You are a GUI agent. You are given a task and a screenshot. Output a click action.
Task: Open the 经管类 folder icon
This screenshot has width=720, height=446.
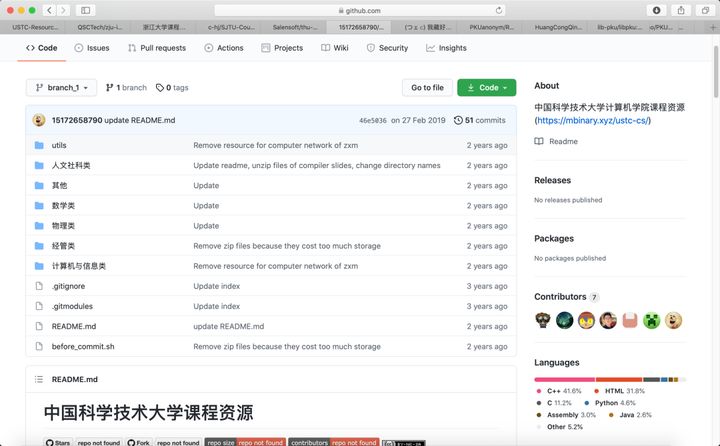click(x=39, y=246)
